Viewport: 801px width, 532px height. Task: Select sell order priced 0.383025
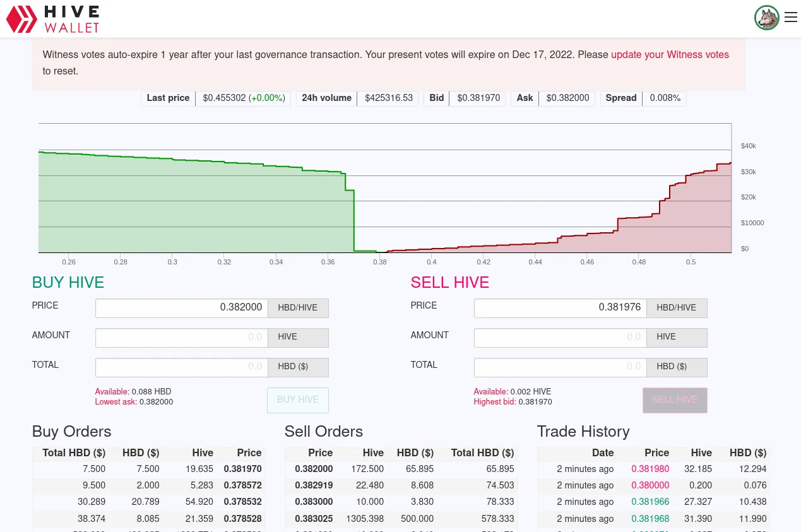pyautogui.click(x=401, y=519)
